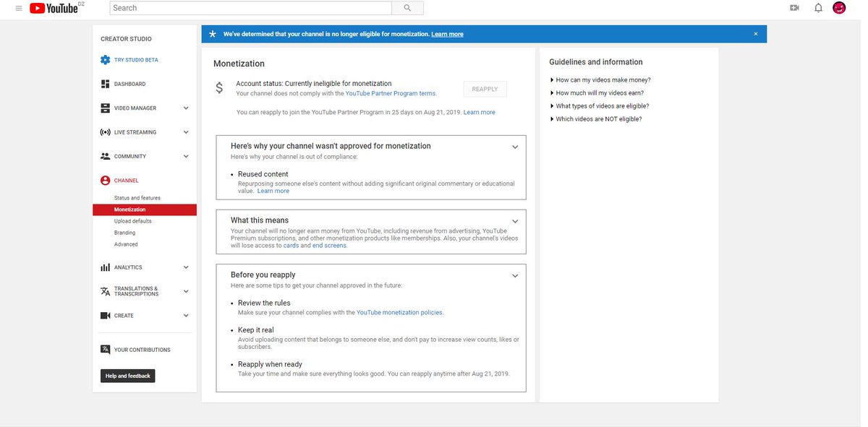868x427 pixels.
Task: Open Learn more next to Aug 21, 2019
Action: tap(480, 113)
